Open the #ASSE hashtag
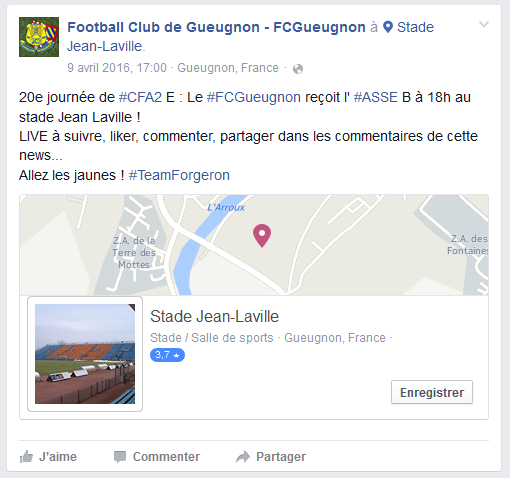510x478 pixels. (x=376, y=97)
